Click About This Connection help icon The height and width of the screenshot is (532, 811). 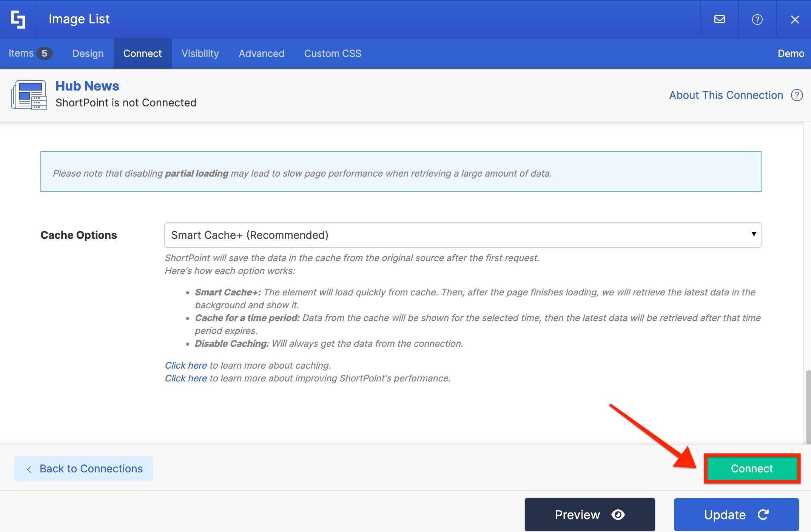[x=797, y=95]
